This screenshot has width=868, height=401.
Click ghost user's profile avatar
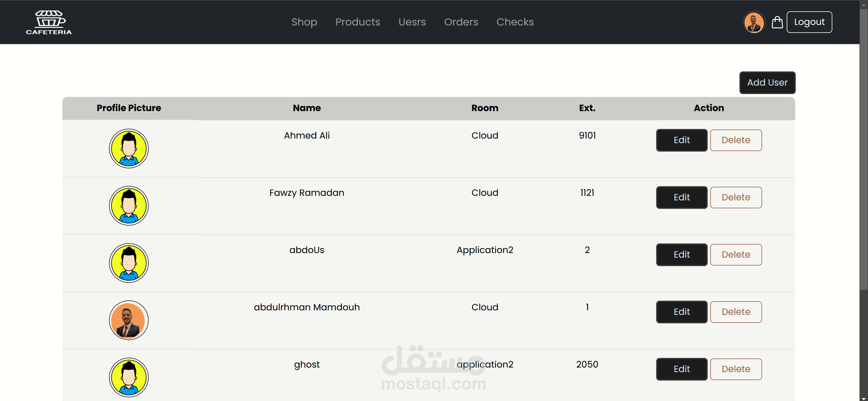coord(129,377)
